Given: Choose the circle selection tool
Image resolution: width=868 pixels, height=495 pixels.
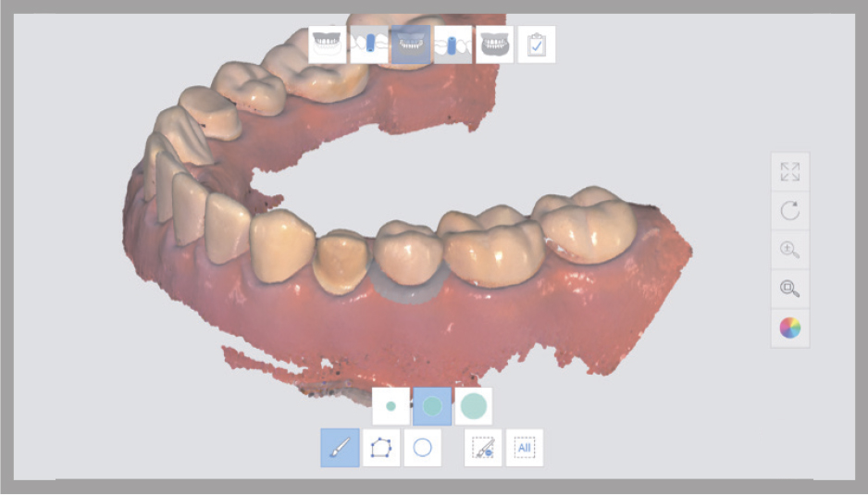Looking at the screenshot, I should click(422, 448).
